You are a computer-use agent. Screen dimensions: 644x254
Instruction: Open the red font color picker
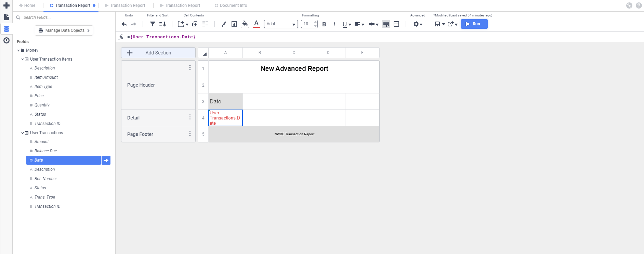[257, 24]
